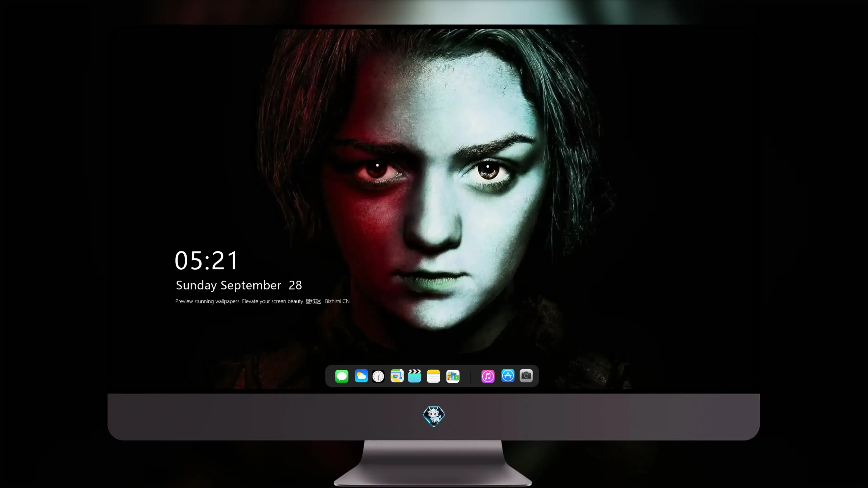The width and height of the screenshot is (868, 488).
Task: Launch the iTunes Store music app
Action: (x=488, y=376)
